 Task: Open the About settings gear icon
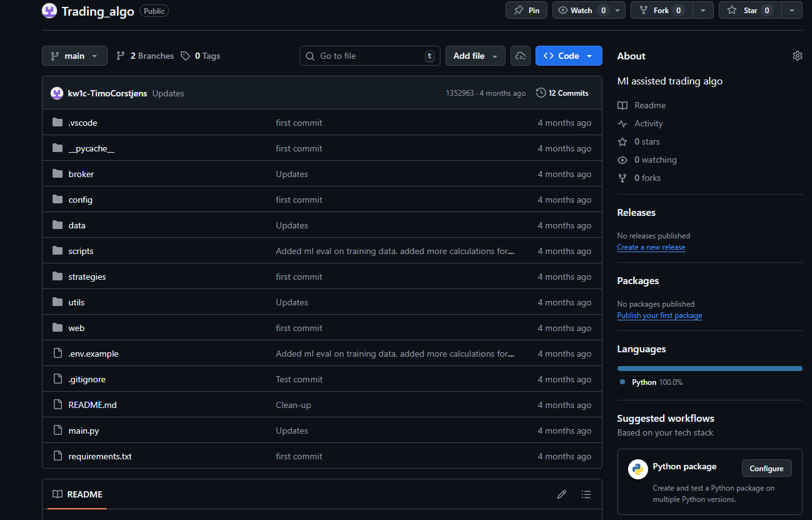coord(797,56)
